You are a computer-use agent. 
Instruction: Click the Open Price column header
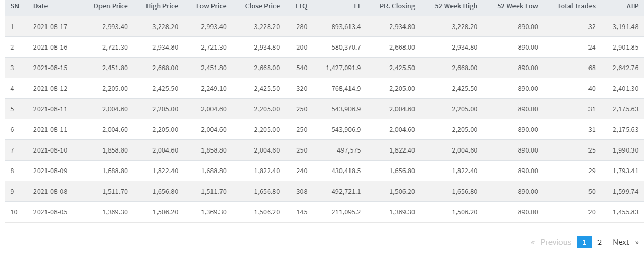point(110,6)
